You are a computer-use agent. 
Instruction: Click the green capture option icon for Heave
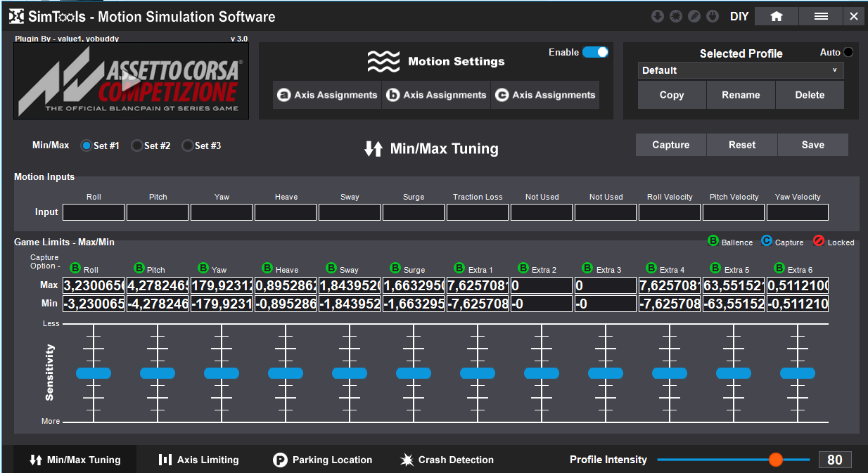point(267,268)
